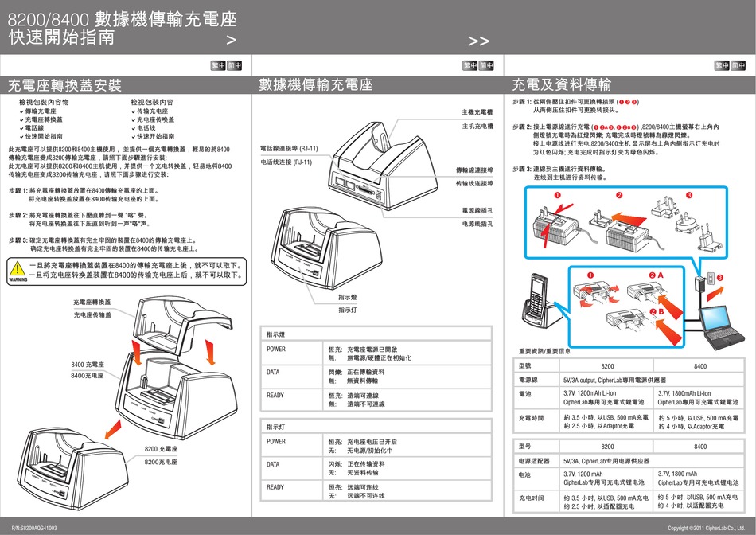This screenshot has width=756, height=535.
Task: Select 繁中 badge above 數據機傳輸充電座 heading
Action: click(x=470, y=65)
